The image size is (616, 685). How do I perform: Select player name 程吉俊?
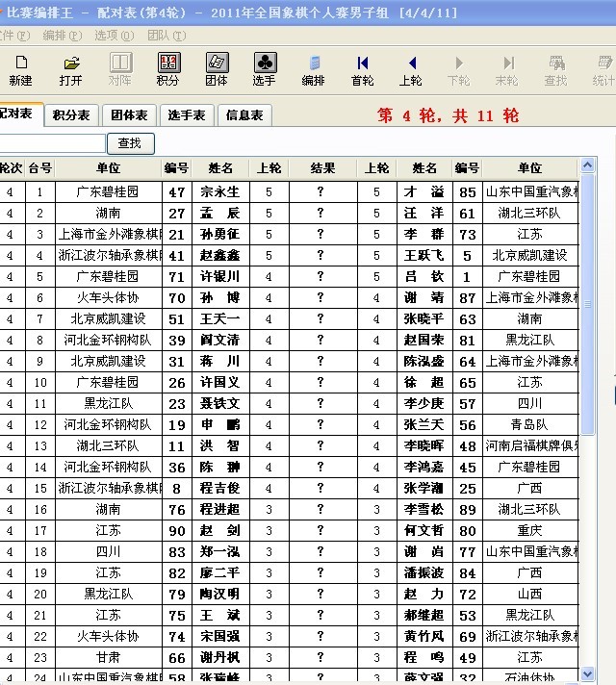(x=220, y=489)
